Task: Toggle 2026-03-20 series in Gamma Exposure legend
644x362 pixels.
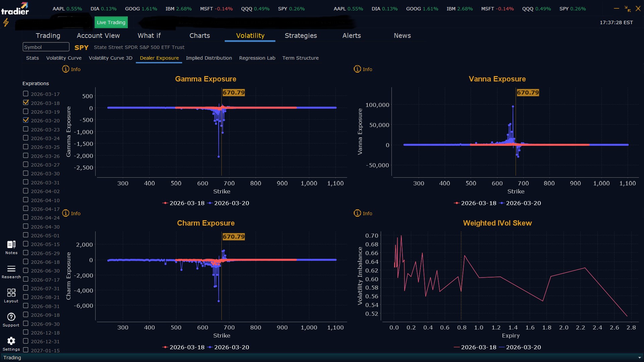Action: (x=228, y=203)
